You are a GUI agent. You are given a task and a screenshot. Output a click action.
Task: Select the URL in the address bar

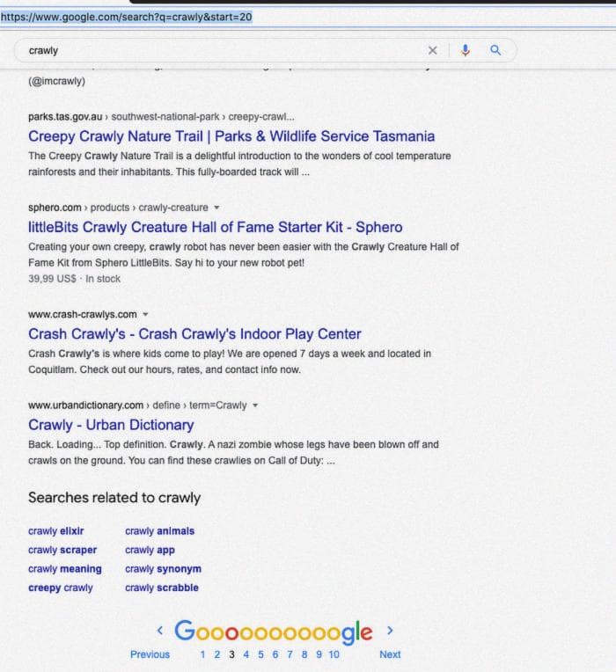(126, 17)
